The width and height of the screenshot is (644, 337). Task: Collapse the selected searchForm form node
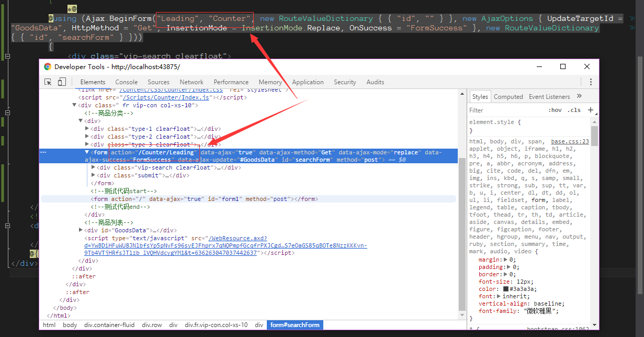[87, 152]
